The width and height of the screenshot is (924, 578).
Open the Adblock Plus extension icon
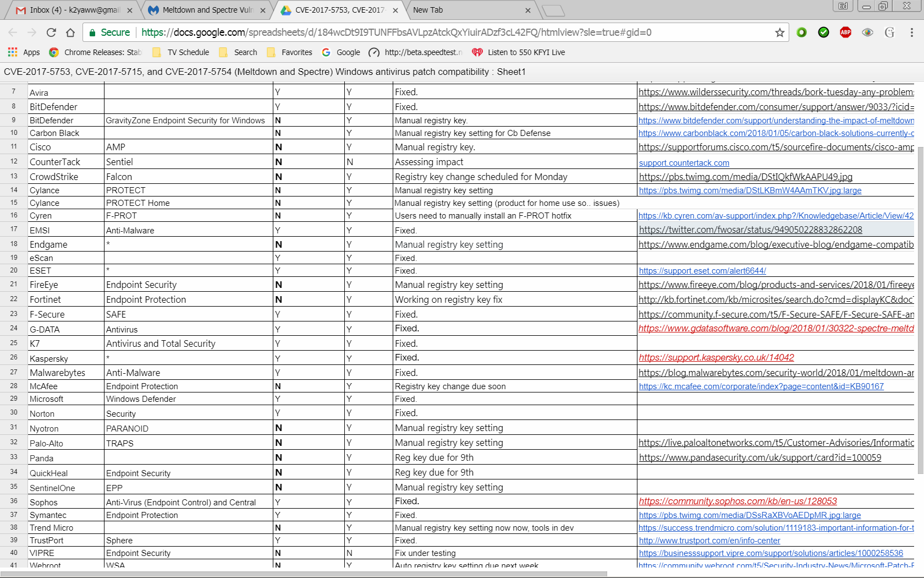tap(845, 32)
